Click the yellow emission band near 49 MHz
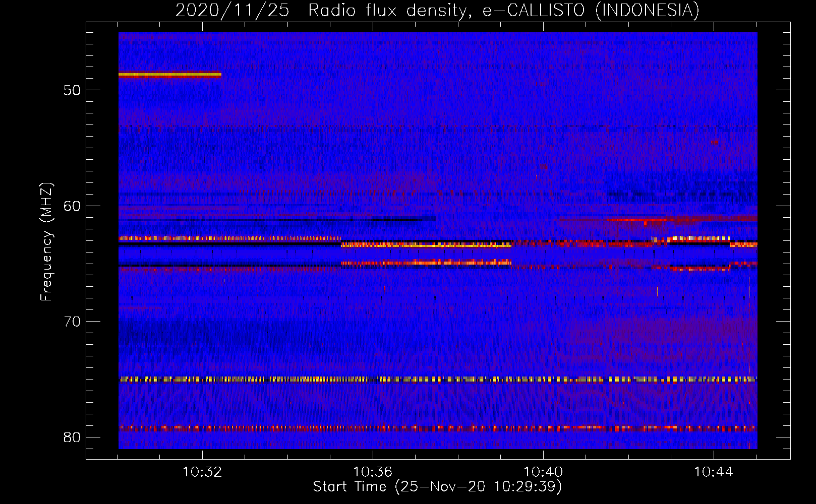Image resolution: width=816 pixels, height=504 pixels. (x=170, y=75)
